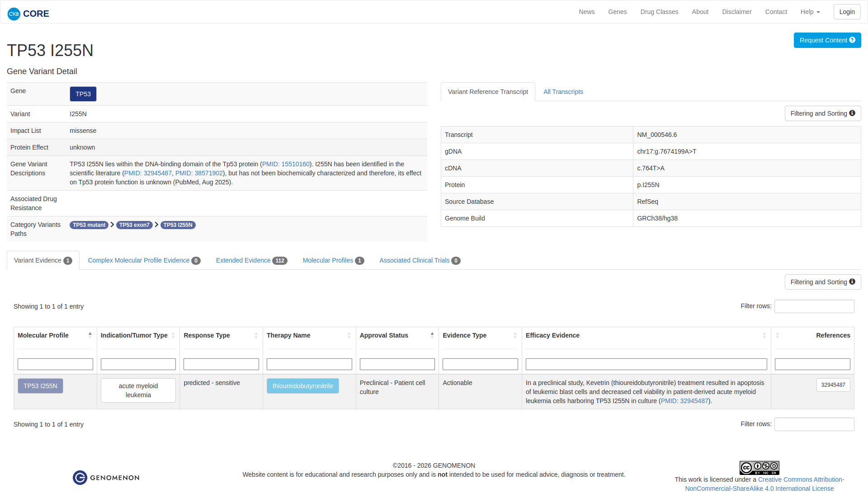Image resolution: width=868 pixels, height=493 pixels.
Task: Click the Genomenon footer logo
Action: [106, 478]
